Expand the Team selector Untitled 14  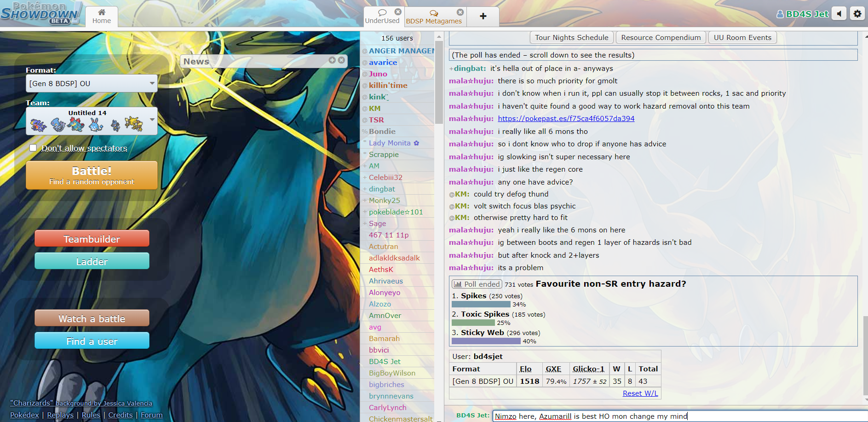point(92,121)
